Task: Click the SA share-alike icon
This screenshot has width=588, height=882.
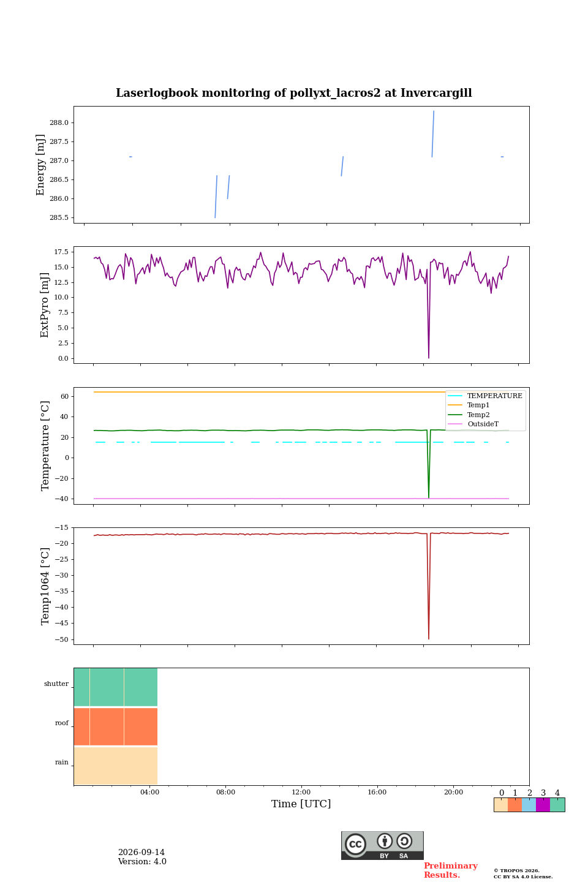Action: [x=404, y=841]
